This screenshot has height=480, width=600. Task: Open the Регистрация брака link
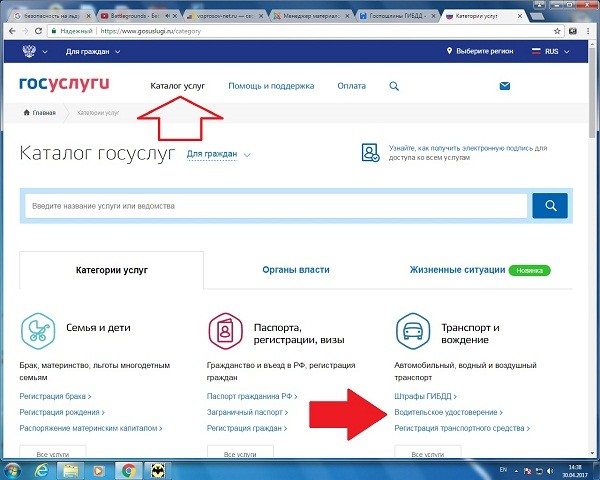coord(55,396)
